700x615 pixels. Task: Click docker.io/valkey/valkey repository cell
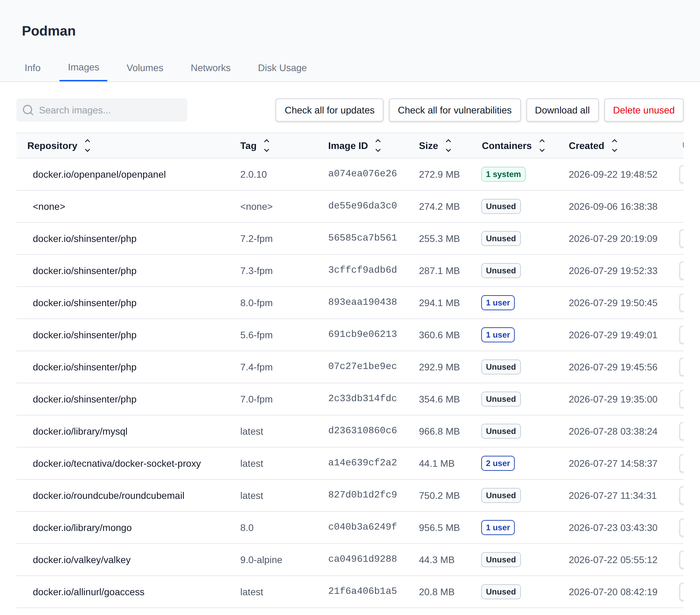coord(81,560)
